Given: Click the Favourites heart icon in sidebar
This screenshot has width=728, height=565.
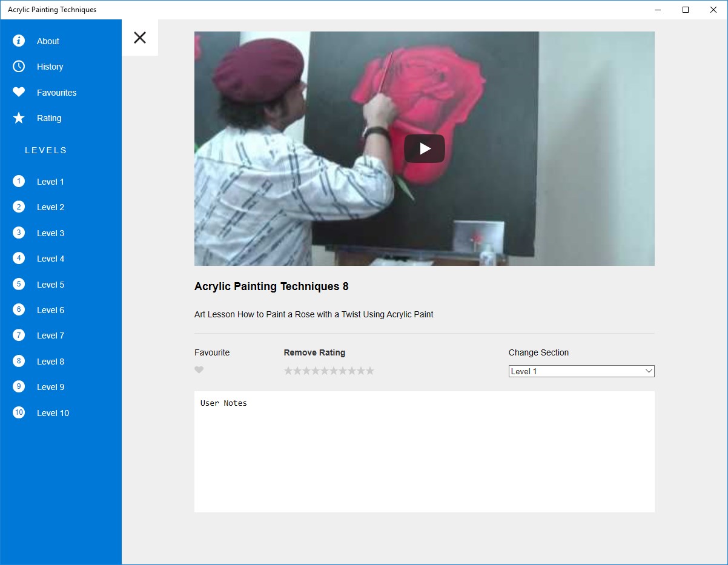Looking at the screenshot, I should point(19,92).
